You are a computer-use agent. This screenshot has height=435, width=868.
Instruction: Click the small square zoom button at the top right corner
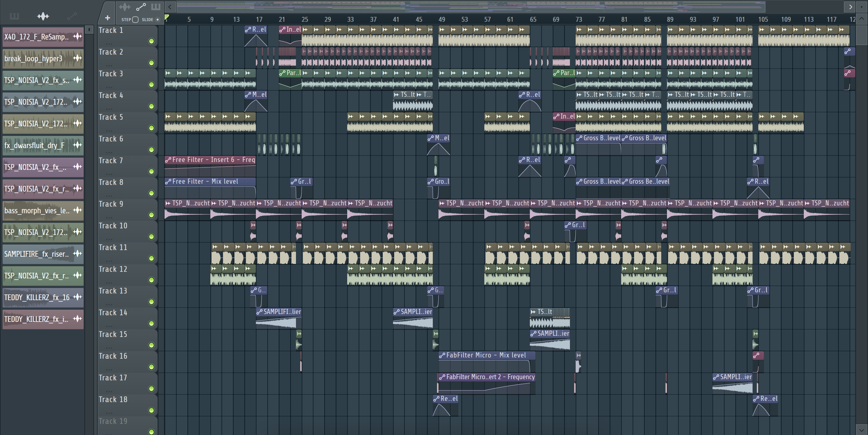(x=862, y=7)
